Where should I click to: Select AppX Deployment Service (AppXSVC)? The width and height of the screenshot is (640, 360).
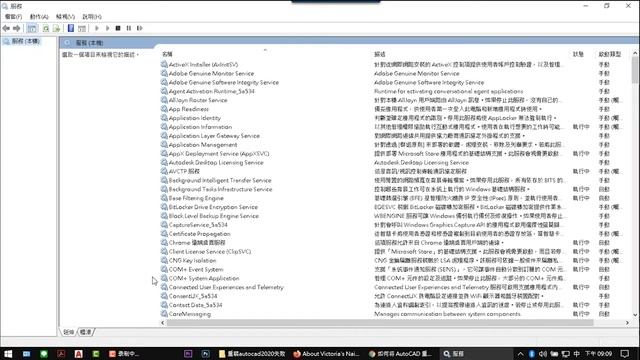coord(219,153)
